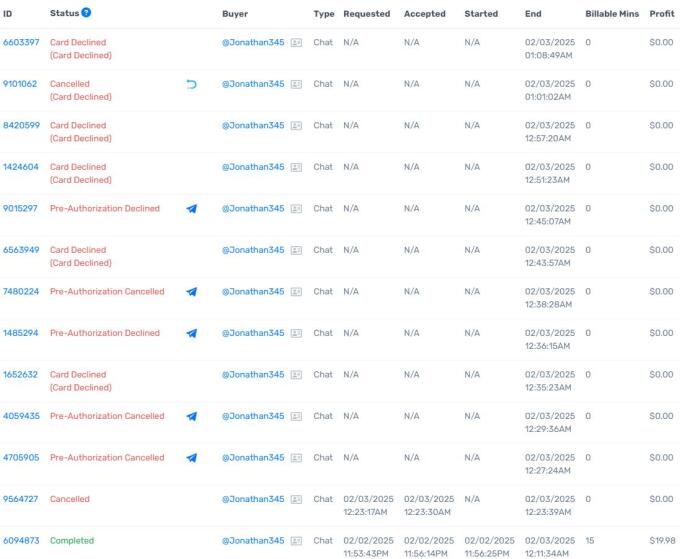This screenshot has width=680, height=559.
Task: Open buyer profile card icon for order 6603397
Action: [296, 43]
